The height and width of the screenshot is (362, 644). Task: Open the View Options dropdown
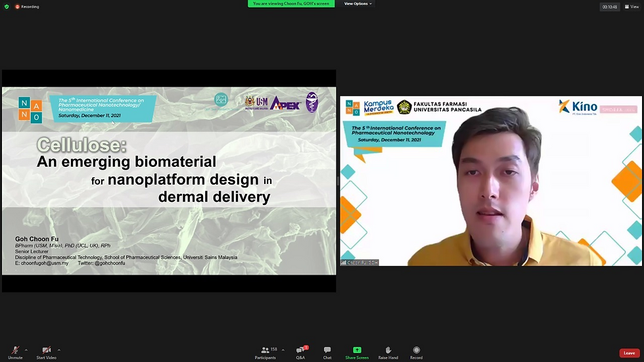(357, 4)
